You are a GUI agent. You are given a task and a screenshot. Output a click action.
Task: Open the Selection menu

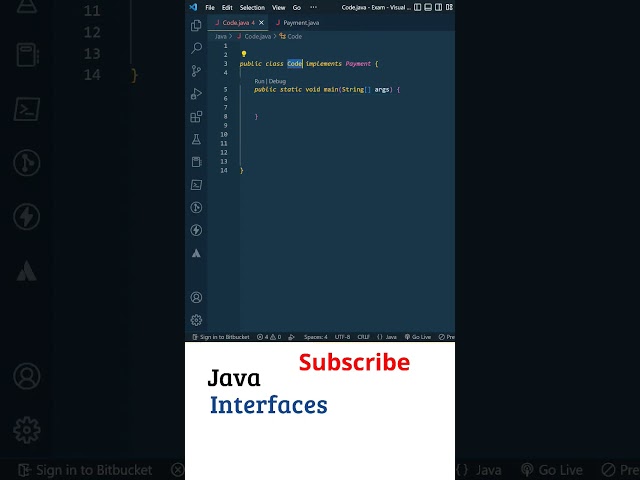[252, 7]
